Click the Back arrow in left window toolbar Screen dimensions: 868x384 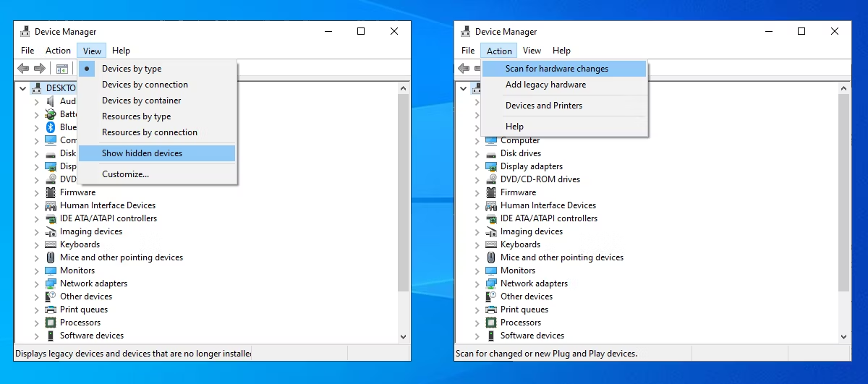23,69
